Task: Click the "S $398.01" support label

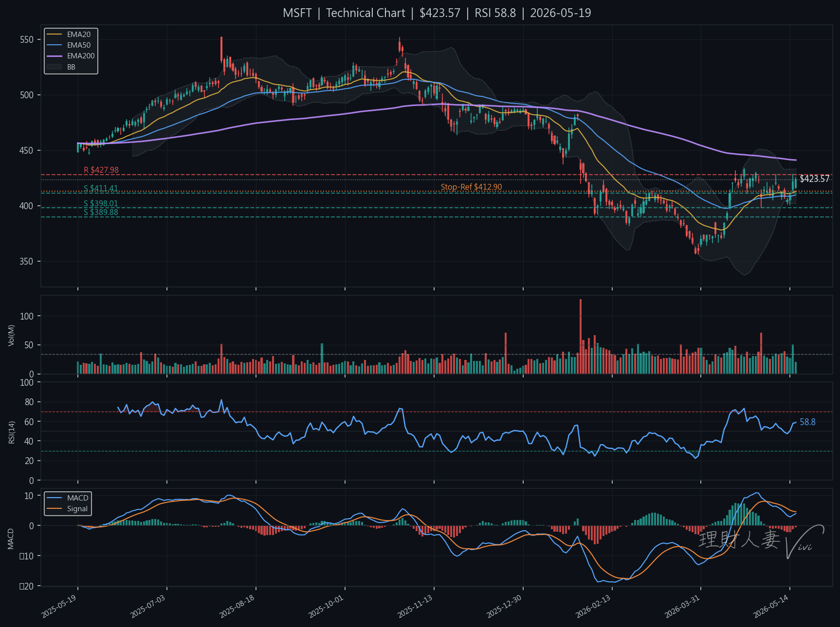Action: point(101,204)
